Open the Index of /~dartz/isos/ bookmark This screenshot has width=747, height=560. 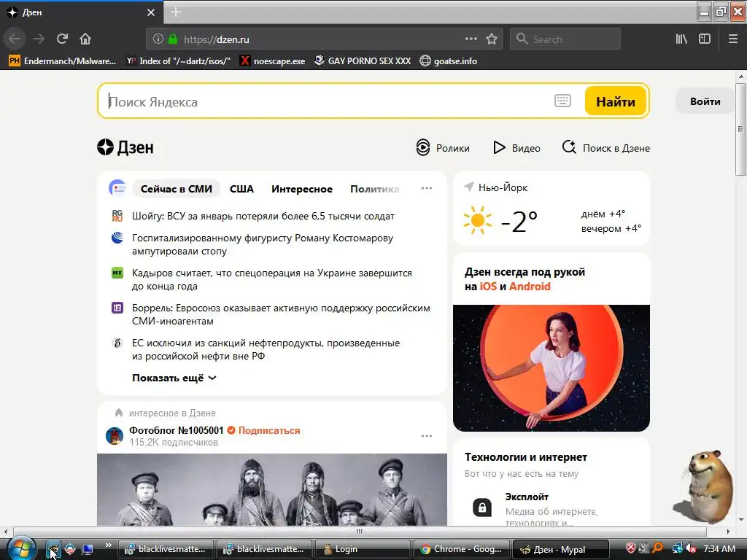coord(178,61)
